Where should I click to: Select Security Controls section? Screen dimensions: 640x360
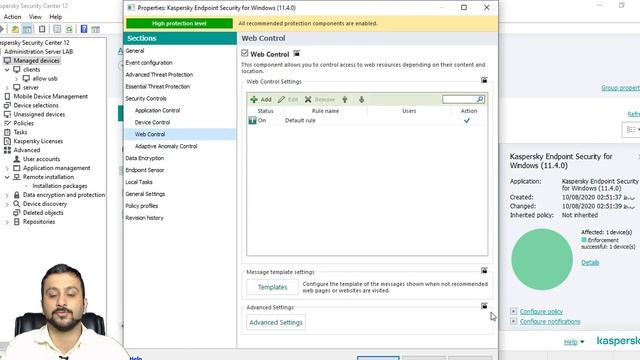pos(146,98)
